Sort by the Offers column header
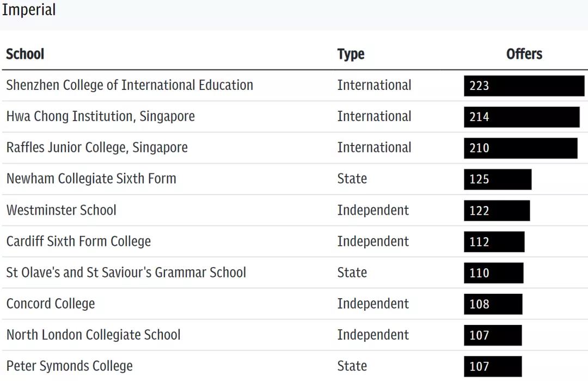This screenshot has width=588, height=381. coord(524,54)
